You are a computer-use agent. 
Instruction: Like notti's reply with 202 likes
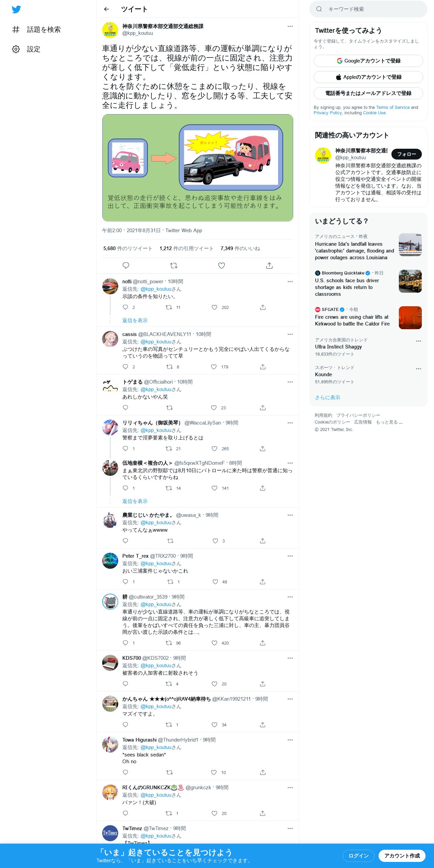(x=214, y=307)
